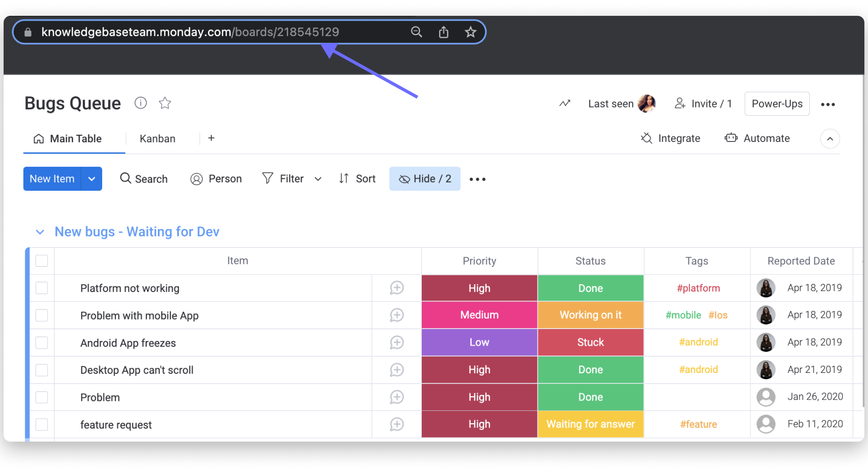
Task: Switch to Main Table view tab
Action: click(68, 139)
